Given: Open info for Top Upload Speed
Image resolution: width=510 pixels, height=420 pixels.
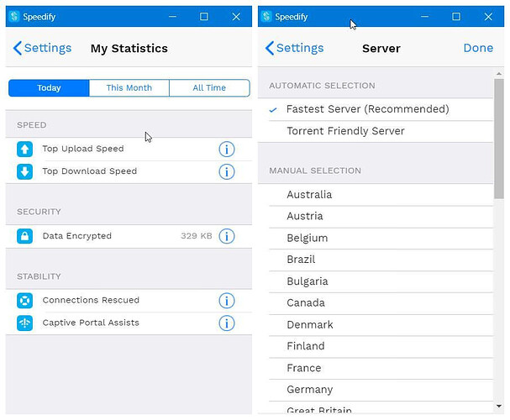Looking at the screenshot, I should click(227, 150).
